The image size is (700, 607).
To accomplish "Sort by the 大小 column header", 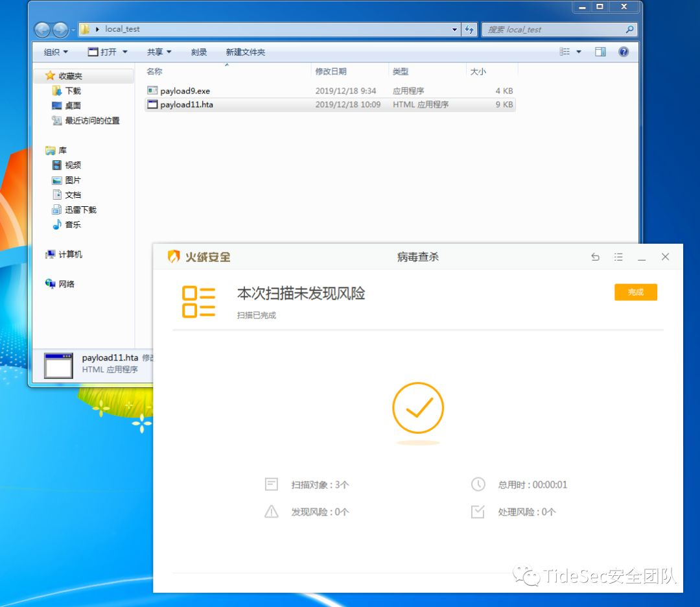I will [478, 71].
